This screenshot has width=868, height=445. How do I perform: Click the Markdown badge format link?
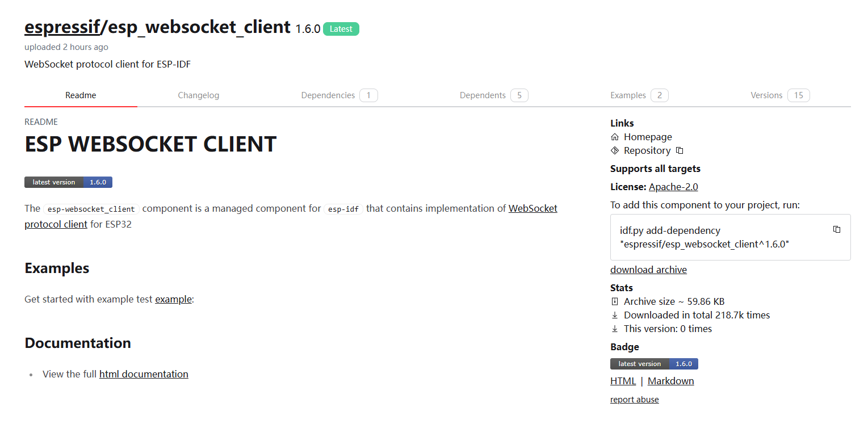[x=670, y=381]
